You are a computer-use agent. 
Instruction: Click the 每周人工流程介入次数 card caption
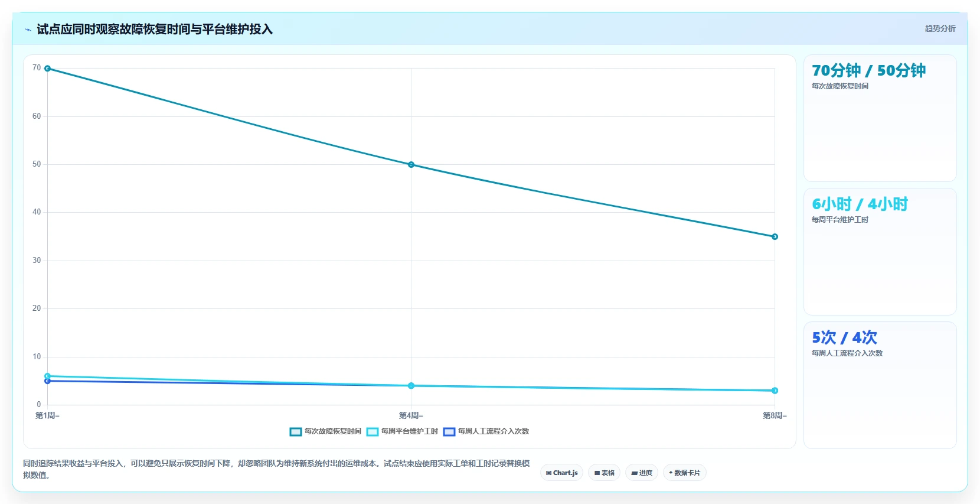847,353
